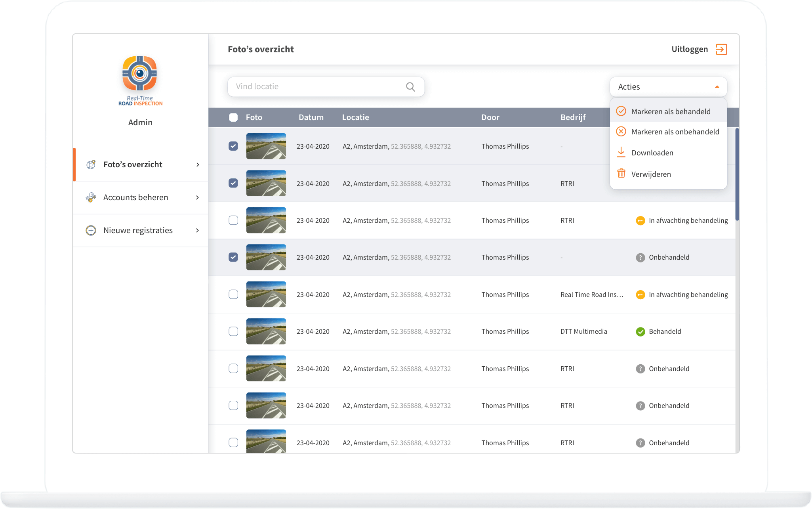Click the Real-Time Road Inspection logo
The width and height of the screenshot is (812, 509).
point(140,80)
